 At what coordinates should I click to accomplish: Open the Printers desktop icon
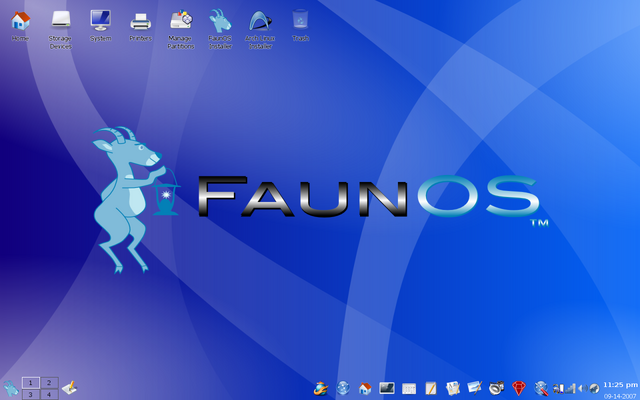[x=140, y=26]
